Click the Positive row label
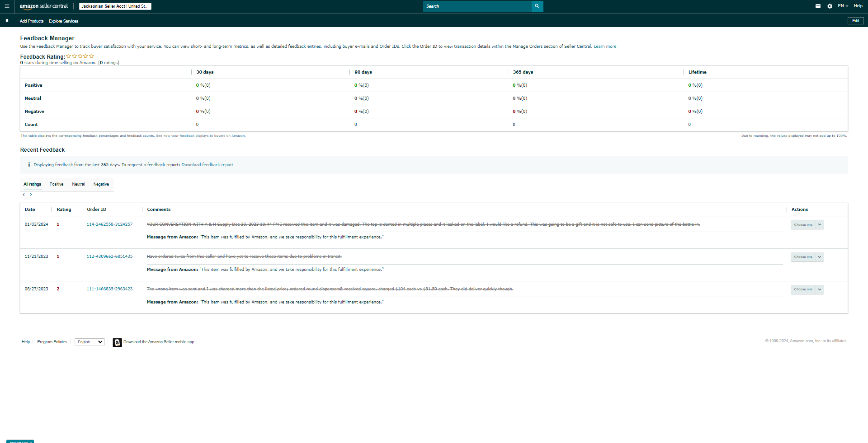868x443 pixels. pyautogui.click(x=33, y=85)
